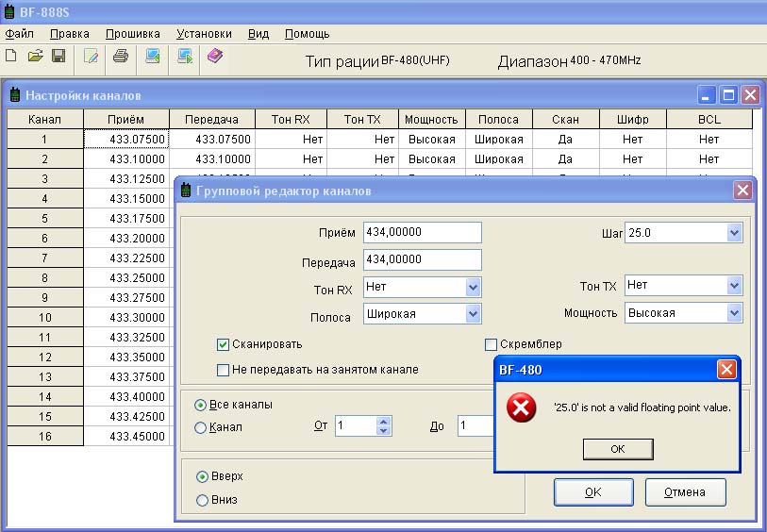The height and width of the screenshot is (532, 767).
Task: Click OK in the BF-480 error dialog
Action: click(x=618, y=449)
